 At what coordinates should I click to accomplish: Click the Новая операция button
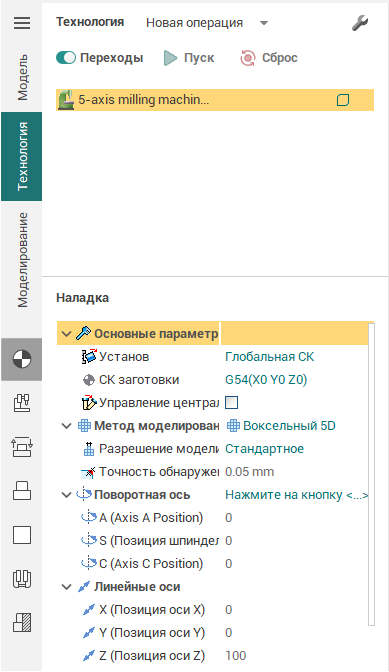click(194, 23)
